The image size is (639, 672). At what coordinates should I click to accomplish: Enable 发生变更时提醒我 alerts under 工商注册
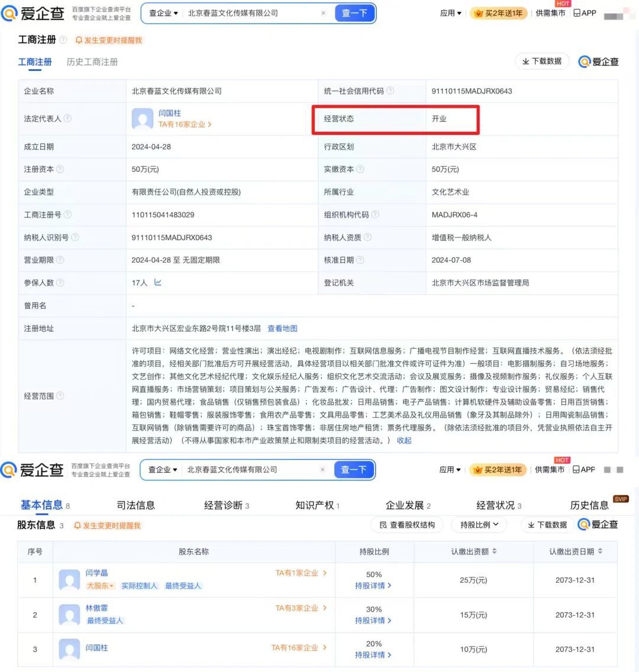tap(108, 40)
